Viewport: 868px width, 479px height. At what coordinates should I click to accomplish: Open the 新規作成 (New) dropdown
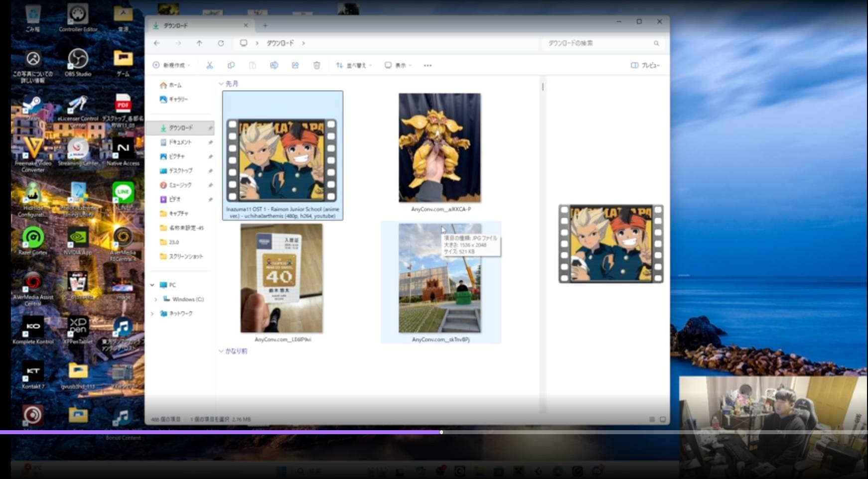coord(172,65)
